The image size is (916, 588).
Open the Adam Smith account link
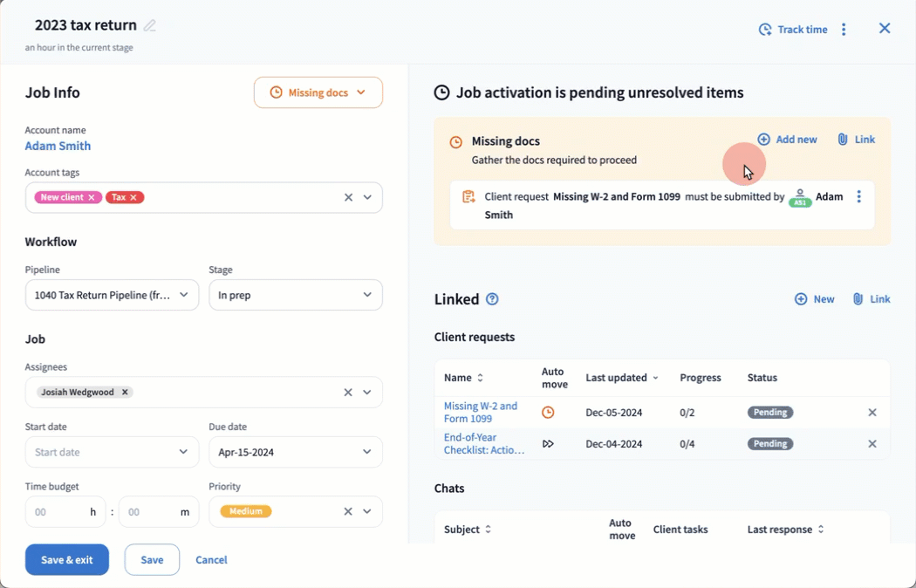pyautogui.click(x=58, y=146)
